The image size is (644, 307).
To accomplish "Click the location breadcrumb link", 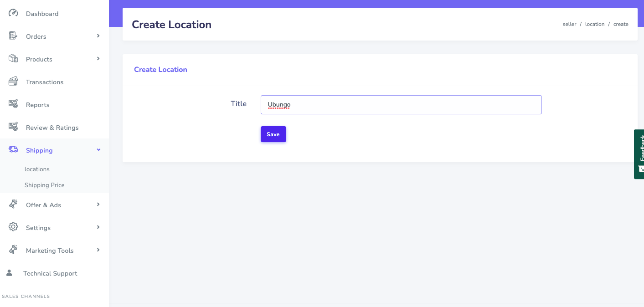I will click(x=595, y=24).
